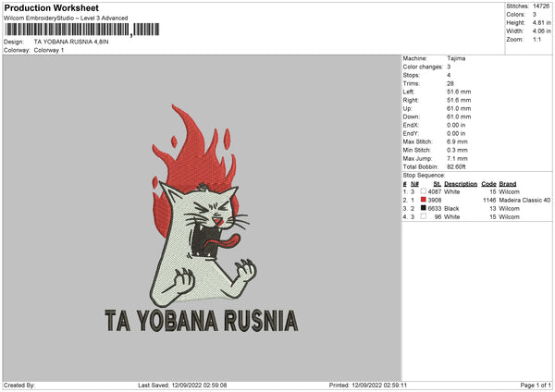Select the 'Down:' label
555x392 pixels.
(x=412, y=116)
